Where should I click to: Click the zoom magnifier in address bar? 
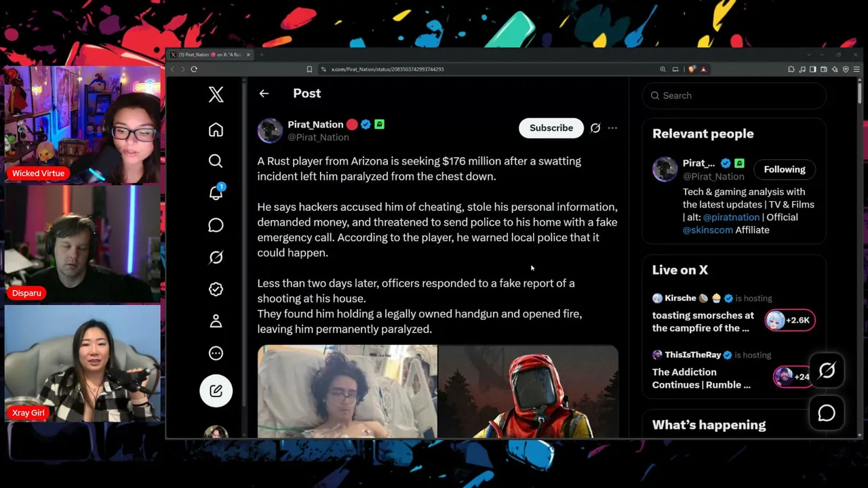pyautogui.click(x=663, y=69)
